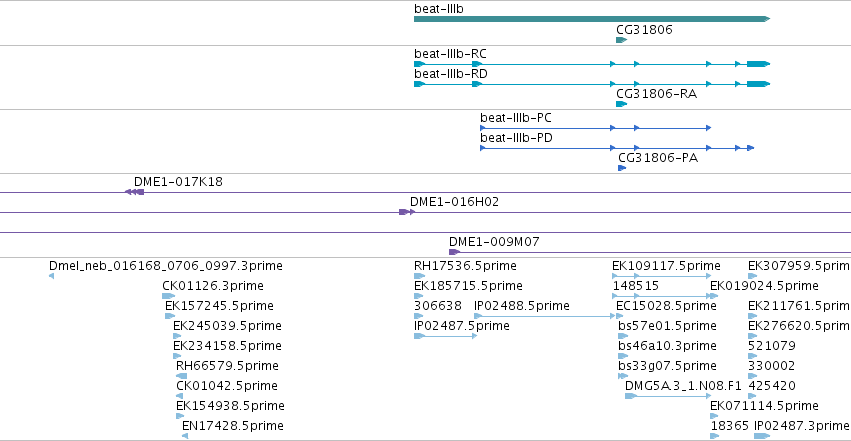The height and width of the screenshot is (441, 851).
Task: Click the DME1-016H02 arrow marker
Action: tap(407, 212)
